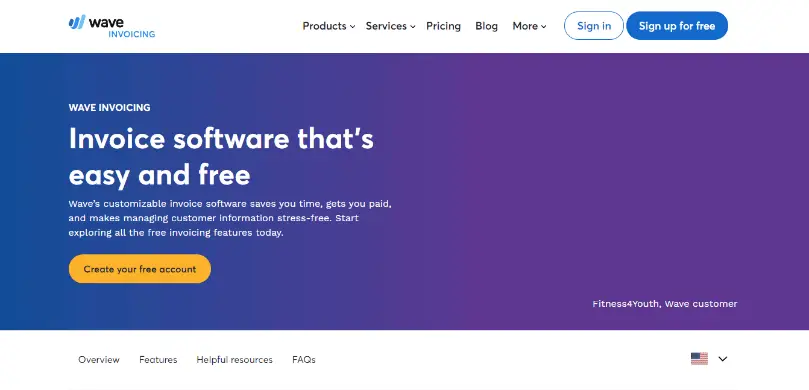This screenshot has width=809, height=390.
Task: Go to the Pricing page
Action: coord(443,26)
